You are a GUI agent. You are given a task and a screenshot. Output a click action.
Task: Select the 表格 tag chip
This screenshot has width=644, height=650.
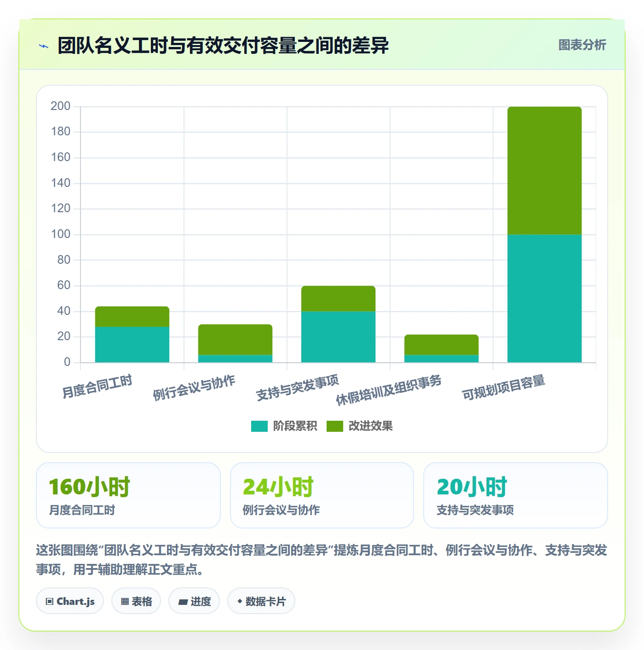[x=136, y=601]
